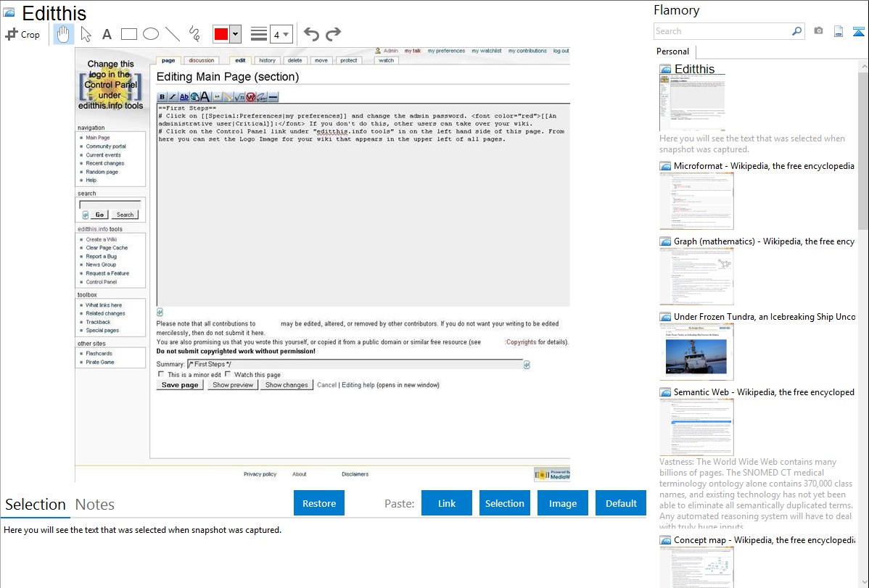The height and width of the screenshot is (588, 869).
Task: Switch to the Notes tab
Action: click(x=95, y=505)
